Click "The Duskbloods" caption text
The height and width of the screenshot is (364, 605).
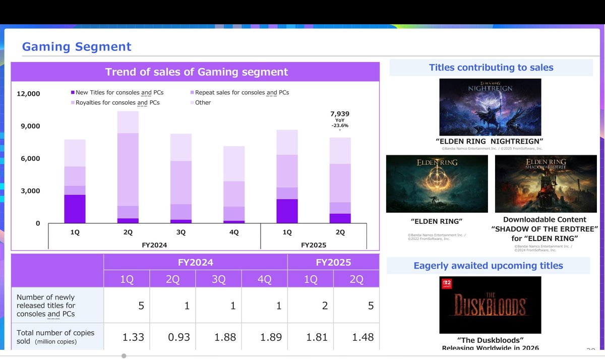pos(490,340)
